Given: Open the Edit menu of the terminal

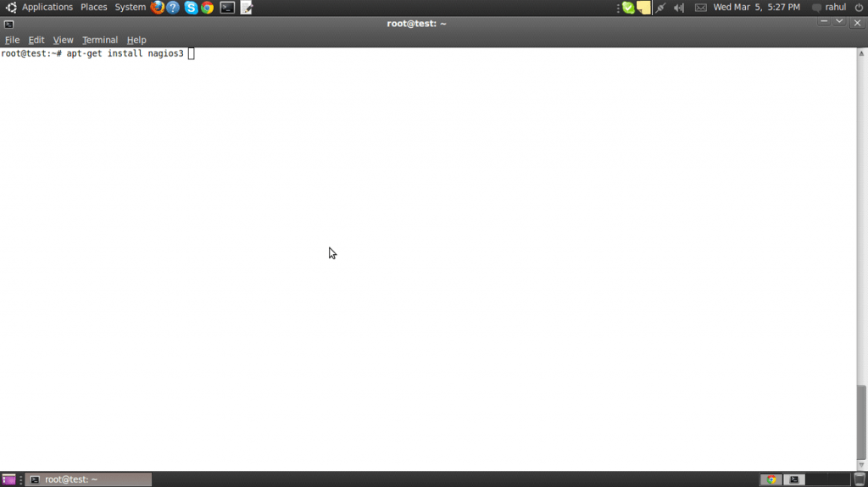Looking at the screenshot, I should (x=36, y=40).
